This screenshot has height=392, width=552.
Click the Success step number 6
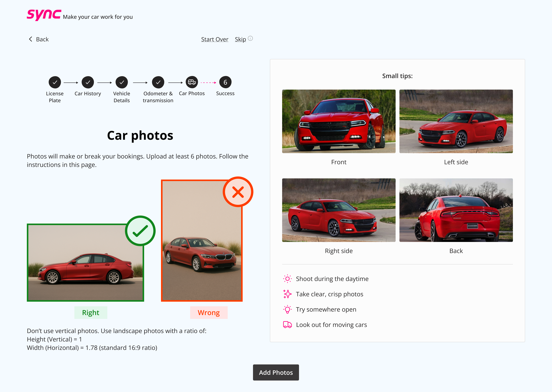[x=225, y=82]
